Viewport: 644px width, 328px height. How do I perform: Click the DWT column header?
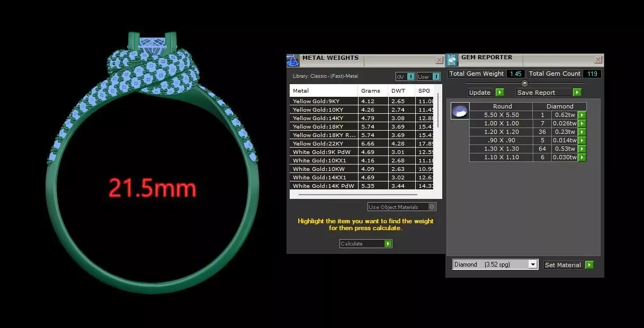tap(401, 90)
